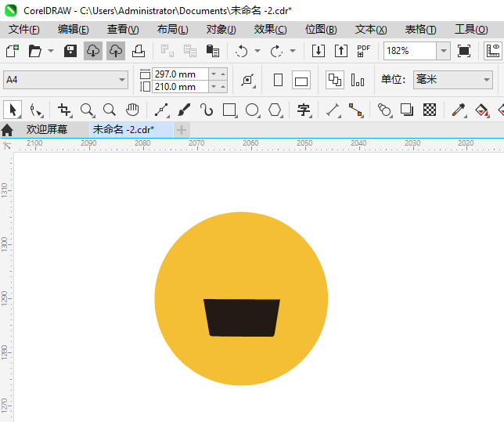This screenshot has height=422, width=504.
Task: Toggle the rulers display icon
Action: (493, 51)
